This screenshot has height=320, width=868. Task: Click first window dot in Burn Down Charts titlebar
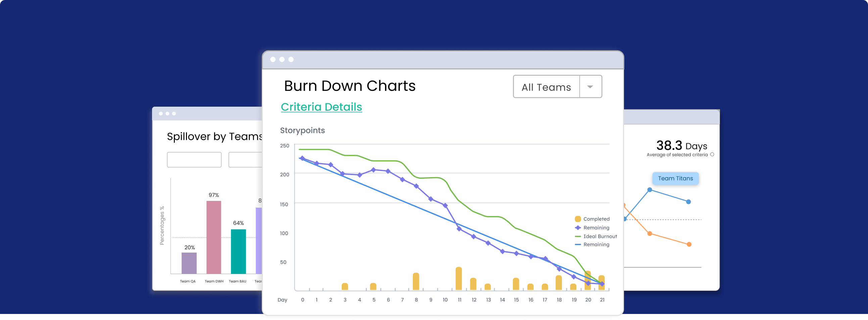[273, 60]
